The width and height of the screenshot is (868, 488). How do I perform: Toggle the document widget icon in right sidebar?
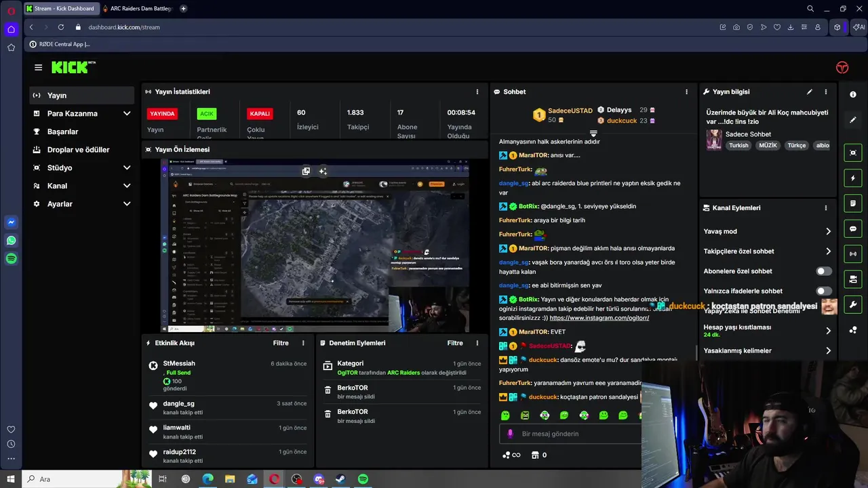point(853,203)
